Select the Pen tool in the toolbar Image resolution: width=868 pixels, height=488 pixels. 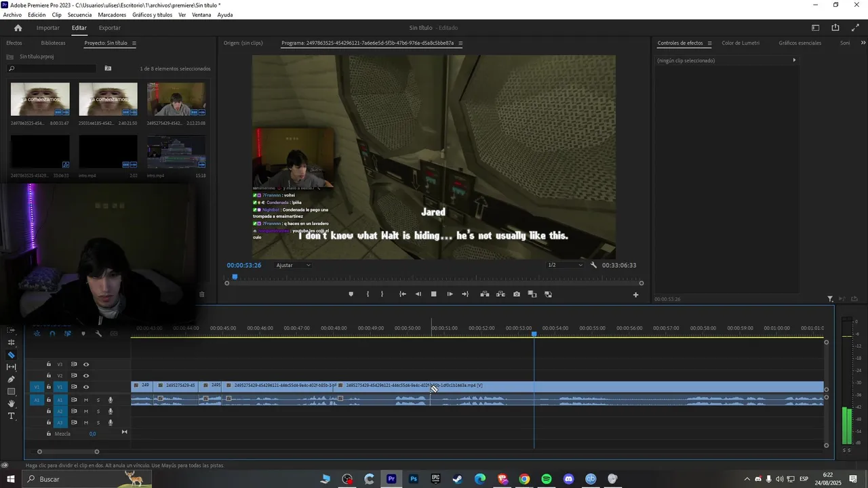point(11,380)
